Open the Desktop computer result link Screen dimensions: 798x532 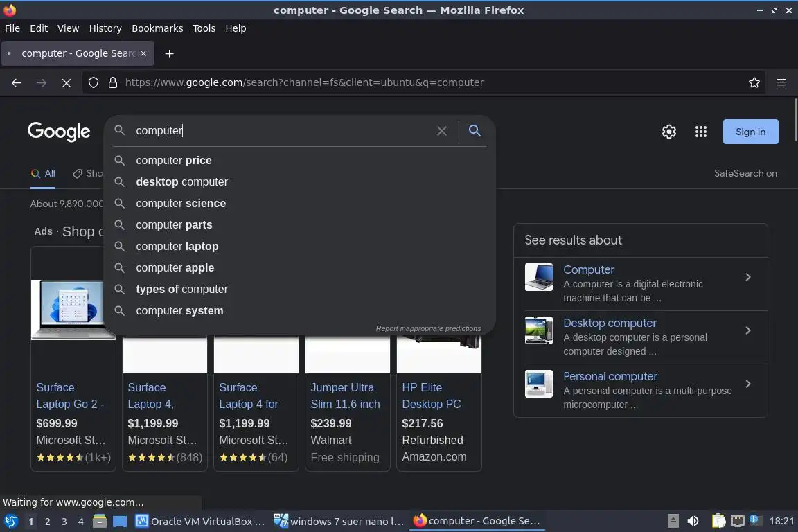(610, 323)
